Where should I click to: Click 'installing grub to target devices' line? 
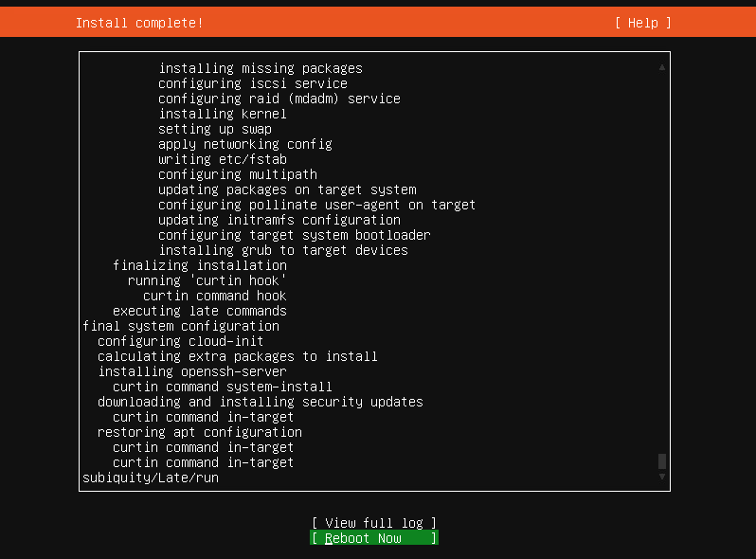coord(282,250)
